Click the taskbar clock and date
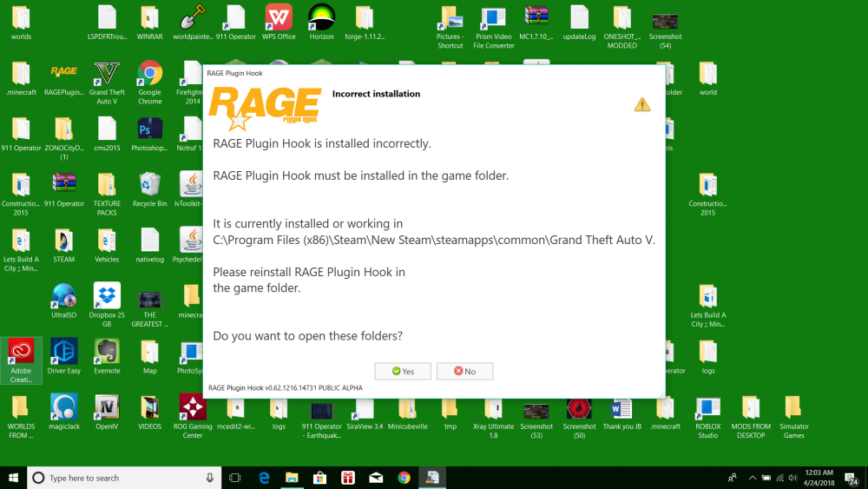Screen dimensions: 868x489 pos(819,478)
